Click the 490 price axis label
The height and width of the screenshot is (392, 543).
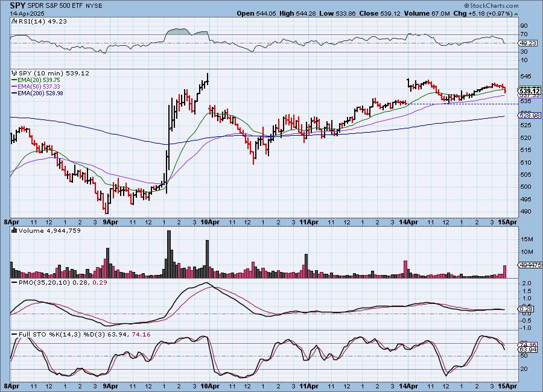tap(526, 212)
